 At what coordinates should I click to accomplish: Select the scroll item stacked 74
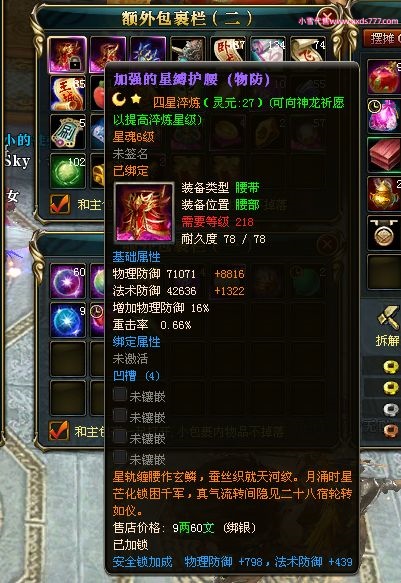point(308,48)
